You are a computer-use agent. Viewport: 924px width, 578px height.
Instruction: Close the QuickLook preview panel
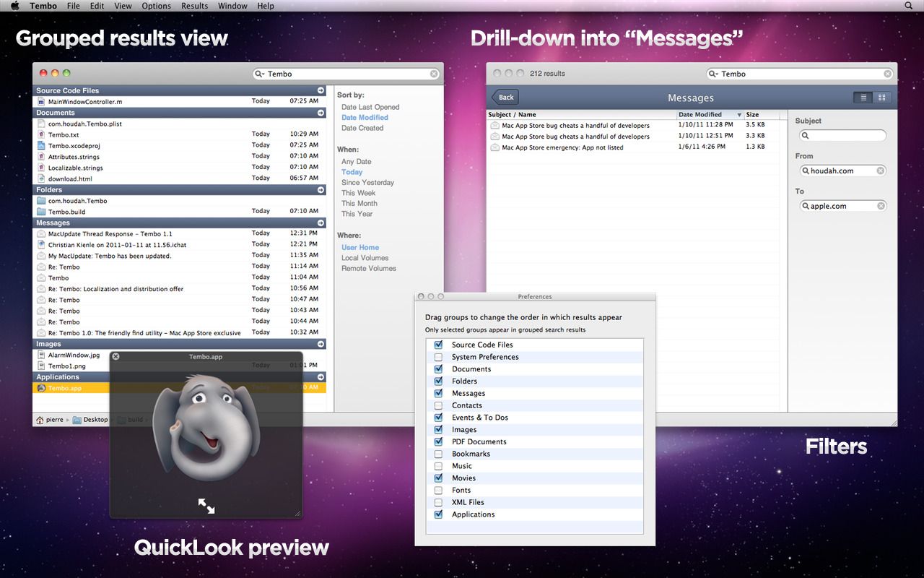tap(115, 356)
